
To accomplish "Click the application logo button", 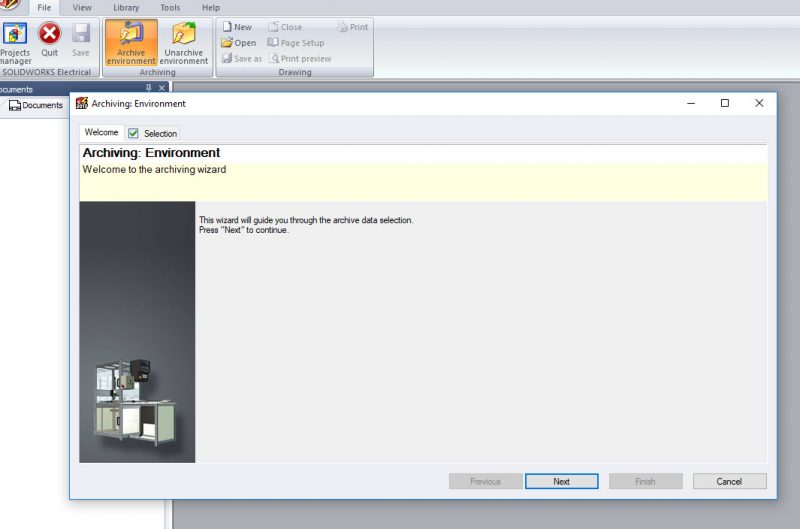I will [x=10, y=5].
